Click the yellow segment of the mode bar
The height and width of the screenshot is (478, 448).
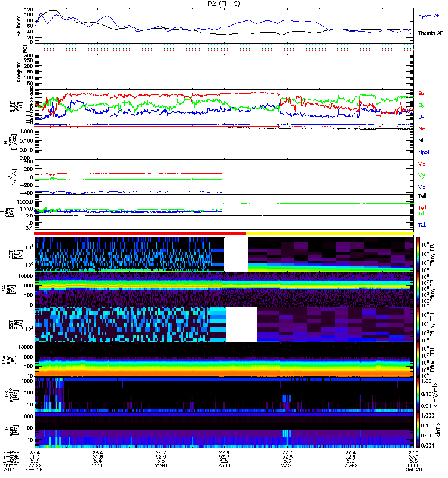(x=330, y=234)
